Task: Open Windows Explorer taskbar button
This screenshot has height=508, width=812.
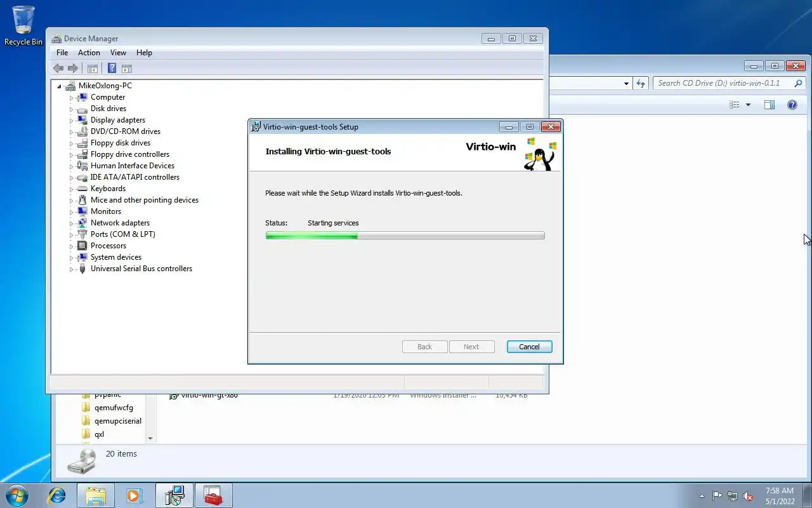Action: click(95, 495)
